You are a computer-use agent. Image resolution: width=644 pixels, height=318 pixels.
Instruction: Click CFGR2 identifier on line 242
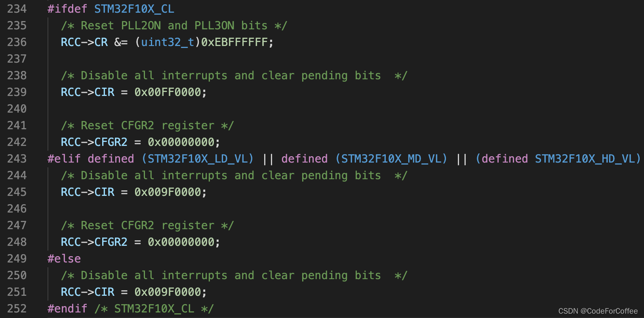[111, 142]
